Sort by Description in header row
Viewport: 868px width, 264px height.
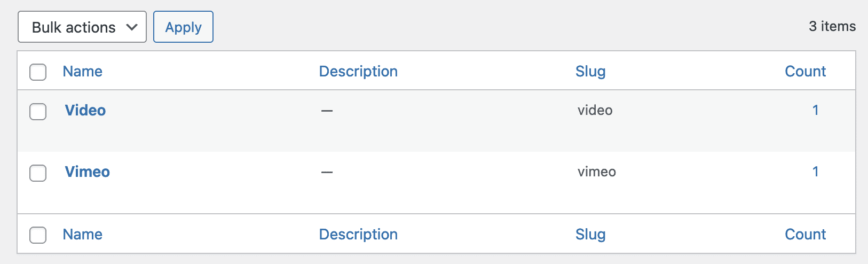pyautogui.click(x=358, y=72)
